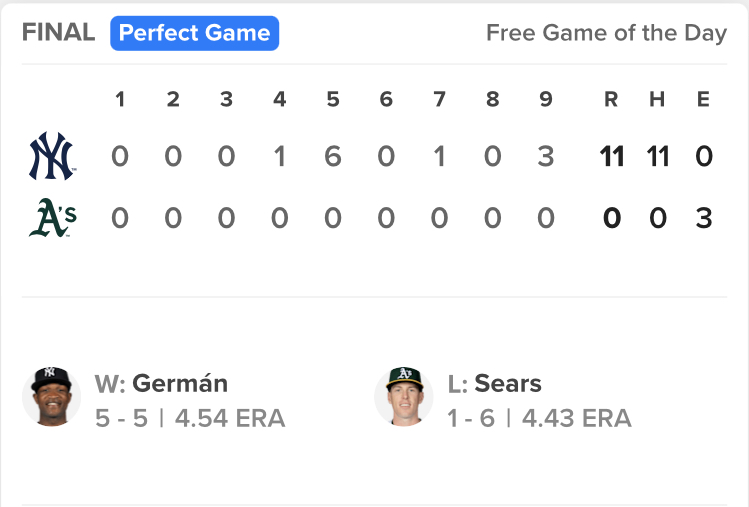Open Germán's player headshot
Viewport: 749px width, 507px height.
point(52,396)
